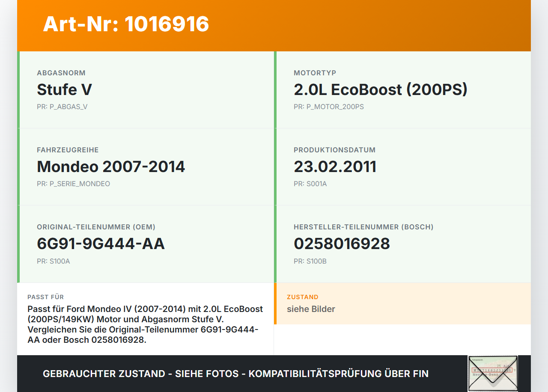Select the FAHRZEUGREIHE label
The height and width of the screenshot is (392, 548).
pyautogui.click(x=68, y=150)
